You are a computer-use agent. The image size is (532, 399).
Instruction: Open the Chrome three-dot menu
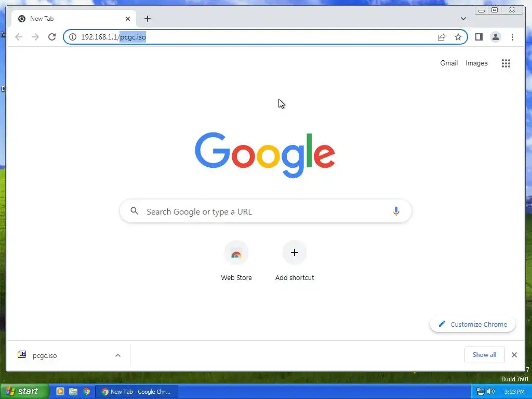[x=512, y=37]
